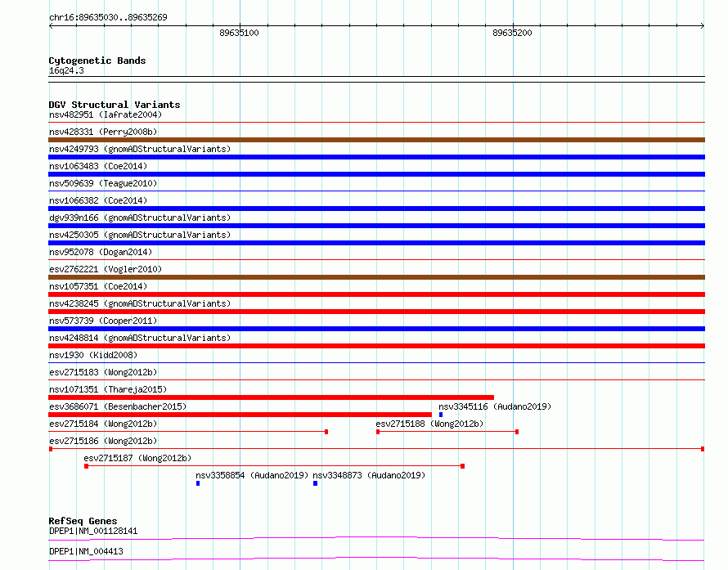Select the magenta DPEP1|NM_001128141 transcript line
Image resolution: width=728 pixels, height=570 pixels.
coord(376,538)
